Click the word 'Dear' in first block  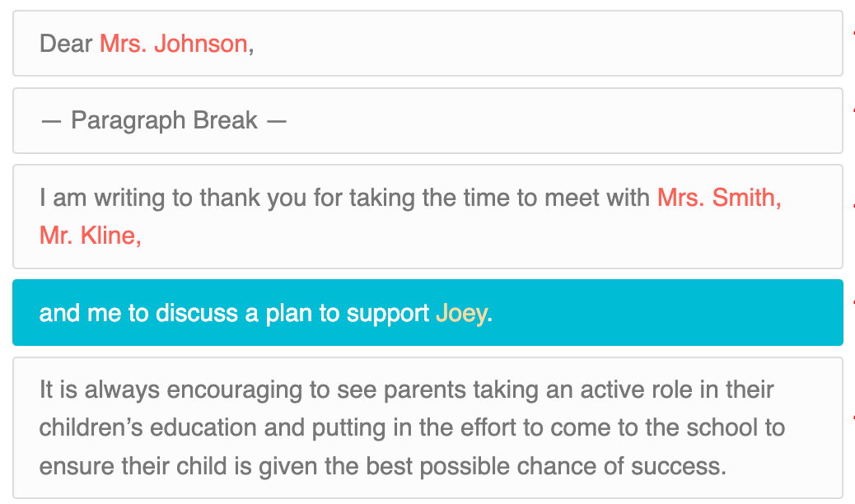(66, 44)
